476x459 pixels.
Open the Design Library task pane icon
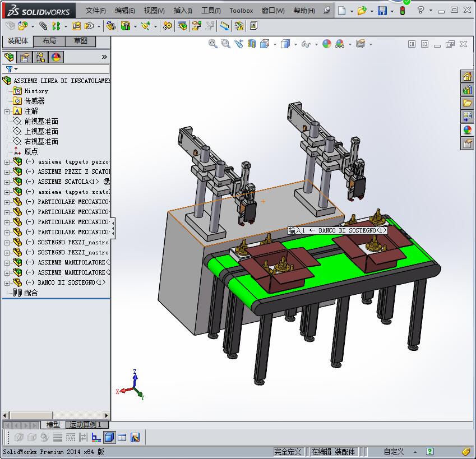[467, 90]
